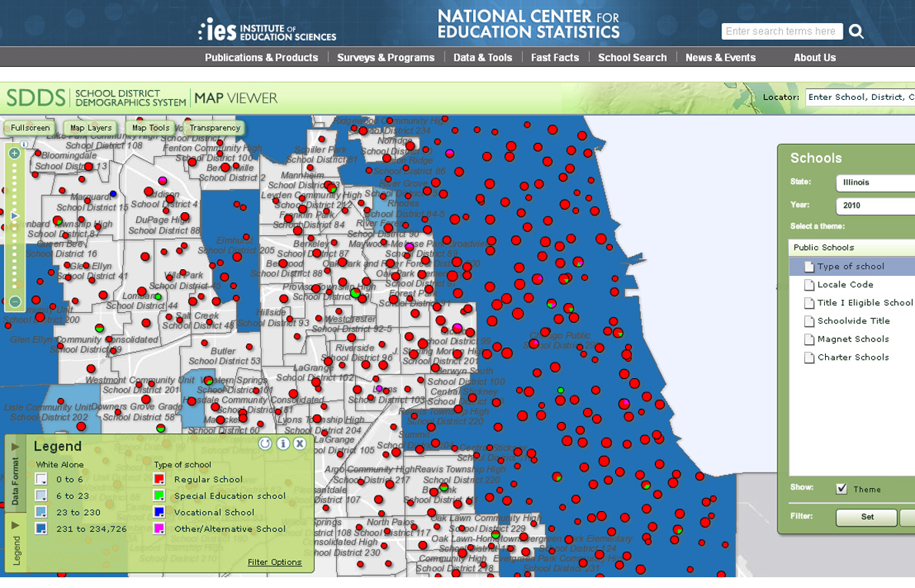The image size is (915, 588).
Task: Close the Legend panel with the X icon
Action: 300,444
